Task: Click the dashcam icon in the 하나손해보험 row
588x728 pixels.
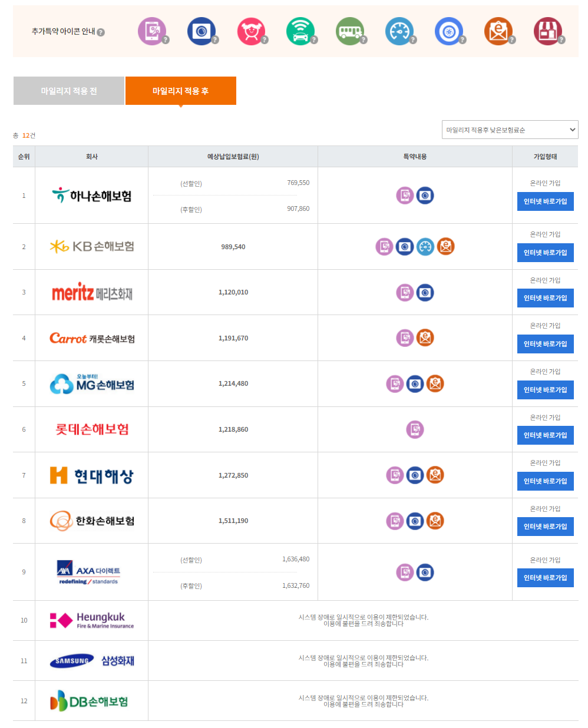Action: (x=425, y=196)
